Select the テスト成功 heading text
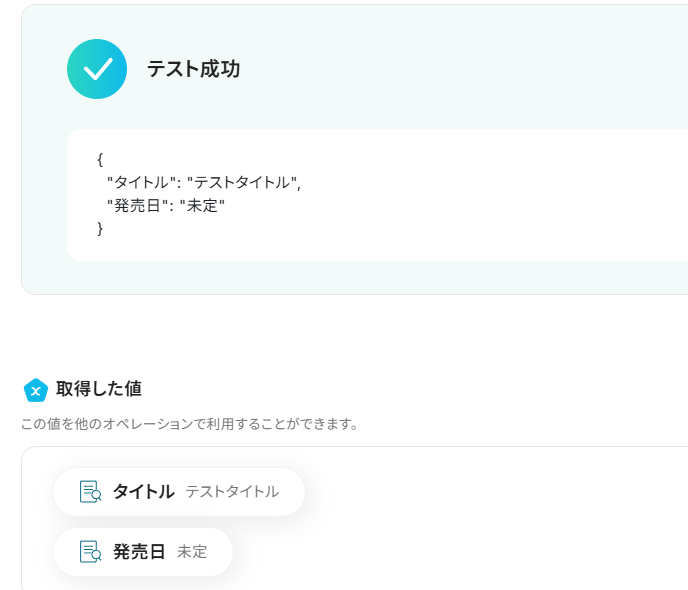The image size is (688, 590). [x=193, y=69]
